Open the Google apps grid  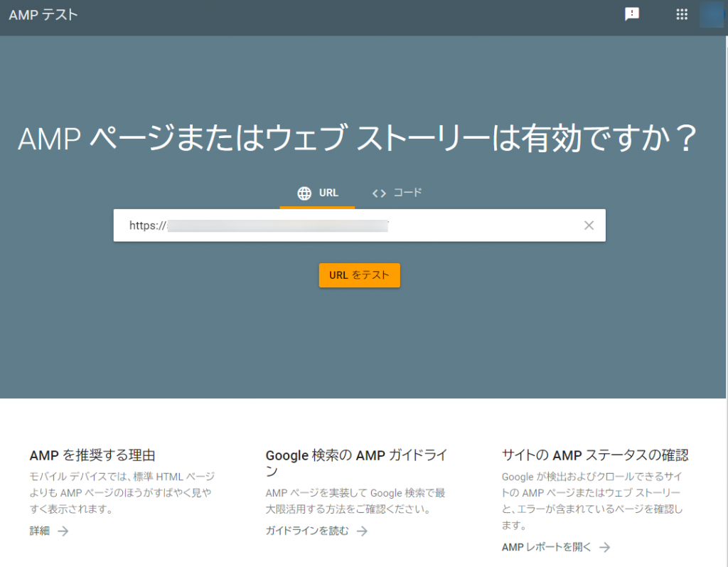pyautogui.click(x=682, y=14)
